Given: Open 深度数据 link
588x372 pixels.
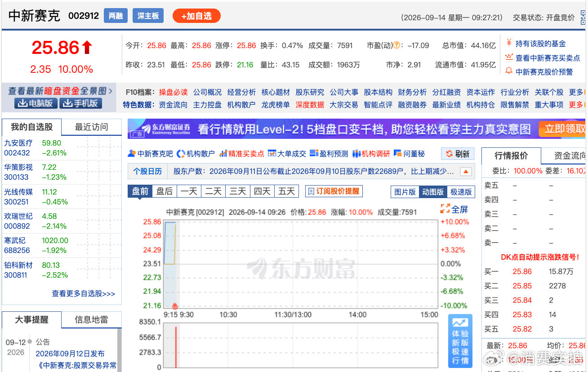Looking at the screenshot, I should pyautogui.click(x=310, y=105).
